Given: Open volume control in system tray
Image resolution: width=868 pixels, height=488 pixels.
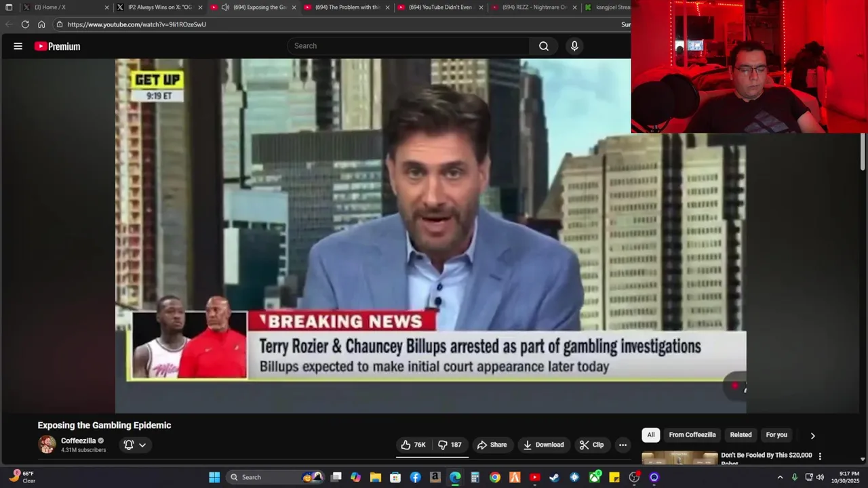Looking at the screenshot, I should pos(820,477).
